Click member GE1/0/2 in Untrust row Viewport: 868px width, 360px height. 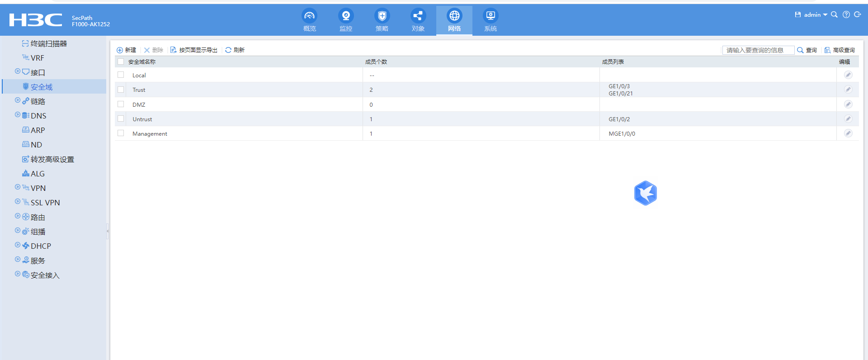pos(619,119)
